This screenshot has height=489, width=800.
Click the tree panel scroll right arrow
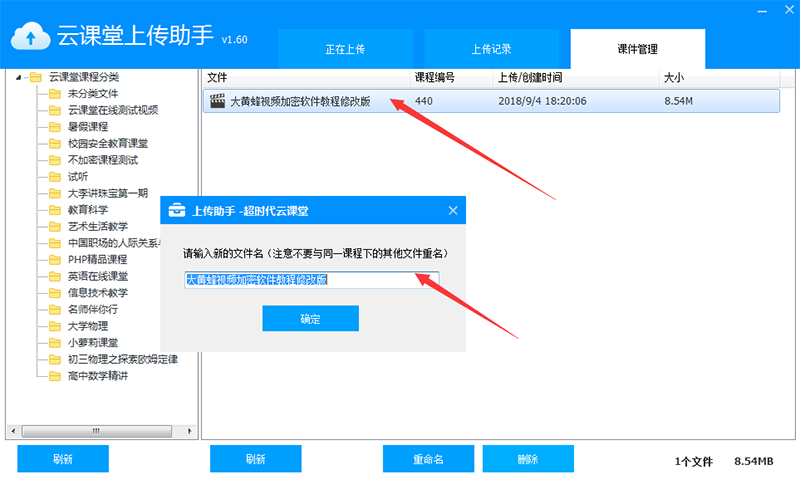click(189, 431)
